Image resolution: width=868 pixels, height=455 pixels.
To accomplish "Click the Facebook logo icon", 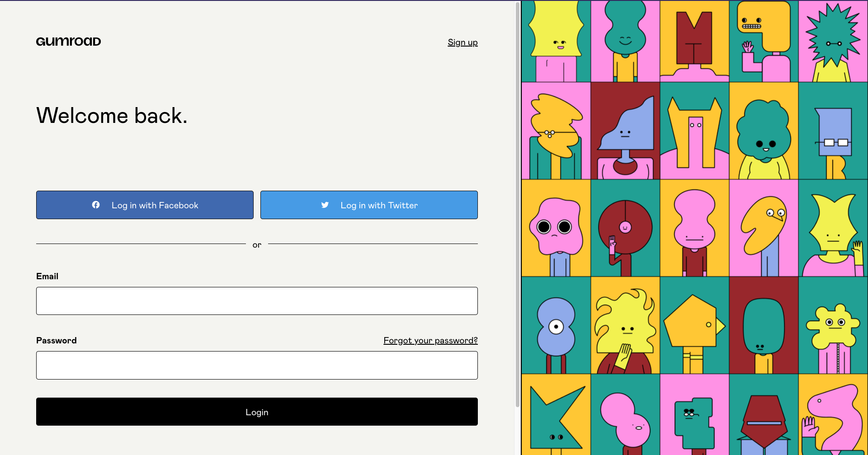I will (96, 205).
